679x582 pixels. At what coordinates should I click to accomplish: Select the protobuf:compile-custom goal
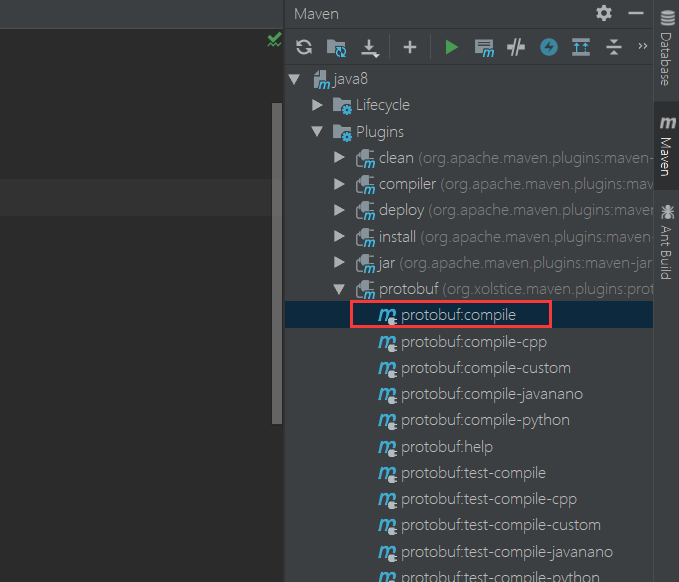coord(469,368)
